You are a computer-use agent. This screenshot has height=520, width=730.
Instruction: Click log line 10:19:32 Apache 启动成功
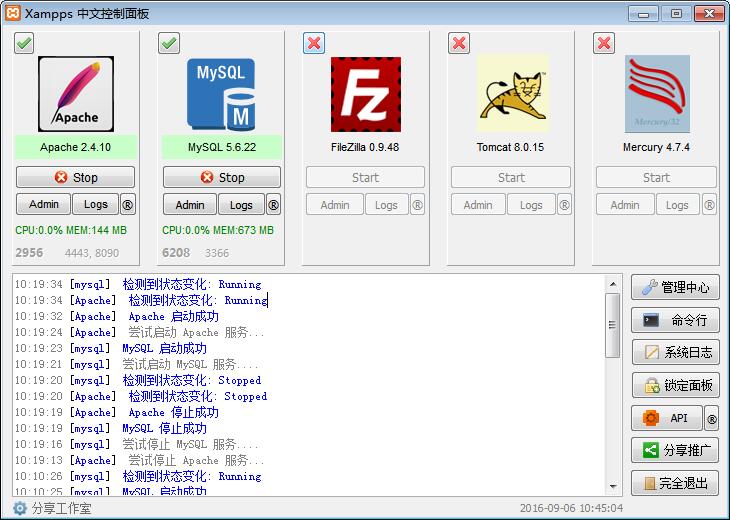pos(117,317)
